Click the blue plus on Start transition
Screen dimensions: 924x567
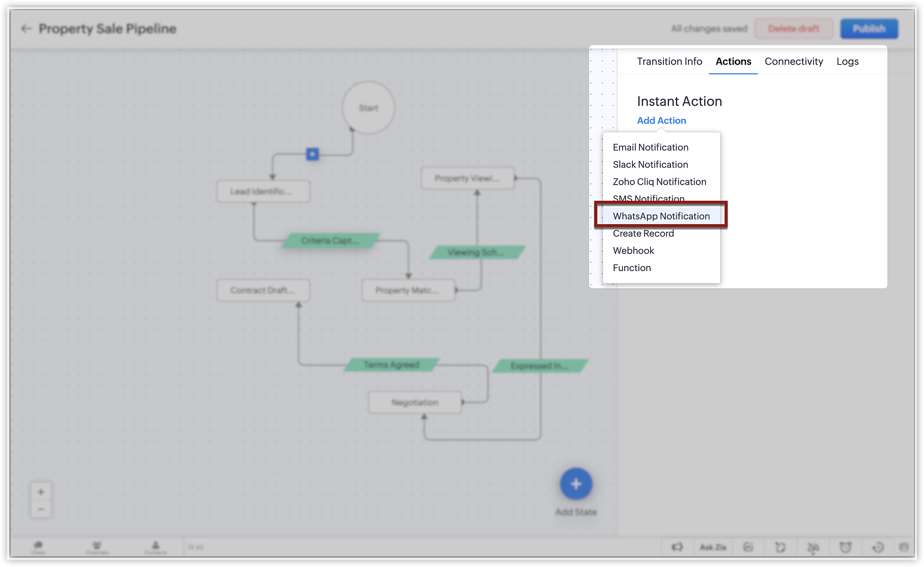click(312, 154)
